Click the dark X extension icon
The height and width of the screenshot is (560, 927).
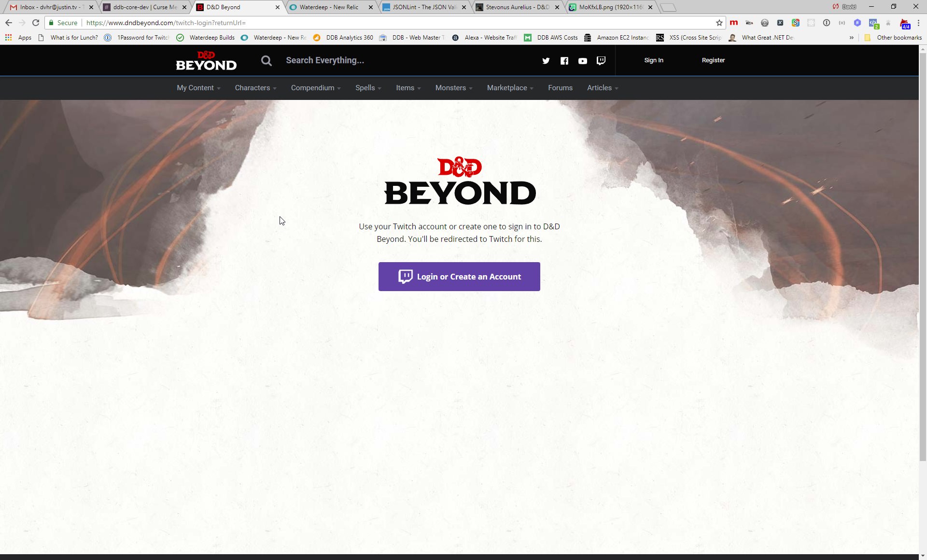[x=780, y=23]
